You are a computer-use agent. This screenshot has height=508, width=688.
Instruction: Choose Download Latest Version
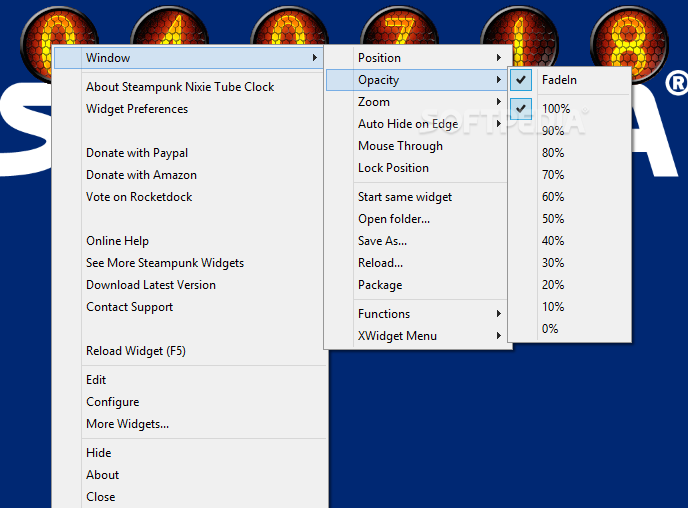point(189,285)
